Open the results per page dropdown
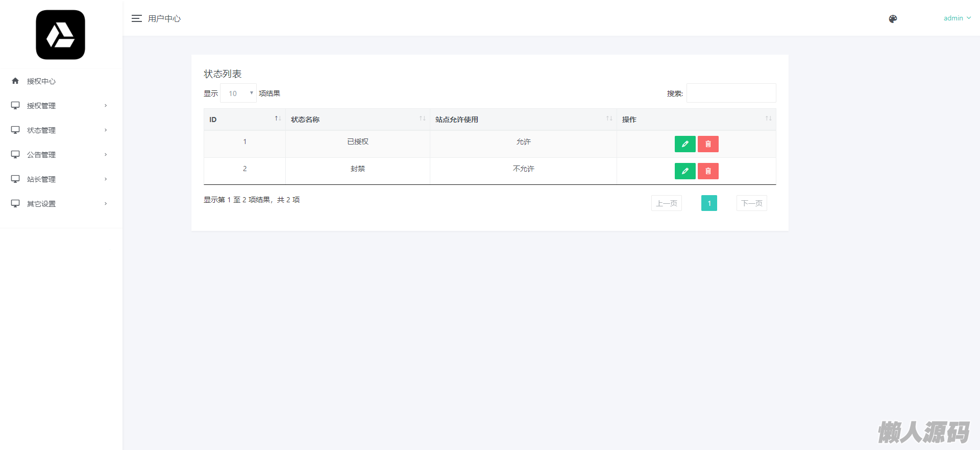This screenshot has width=980, height=450. coord(238,93)
